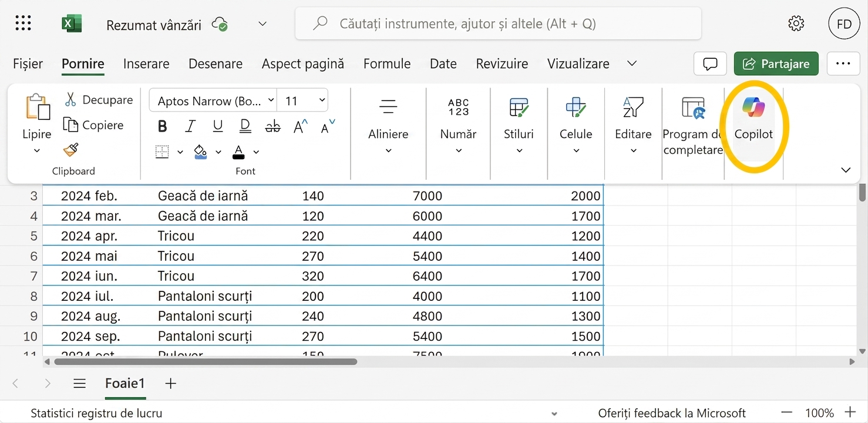
Task: Switch to the Date tab
Action: pyautogui.click(x=443, y=63)
